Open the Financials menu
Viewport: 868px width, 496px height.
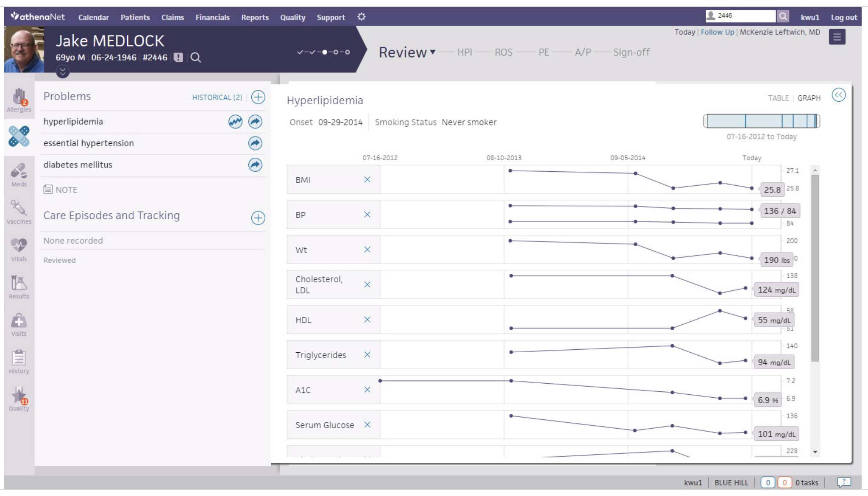212,17
